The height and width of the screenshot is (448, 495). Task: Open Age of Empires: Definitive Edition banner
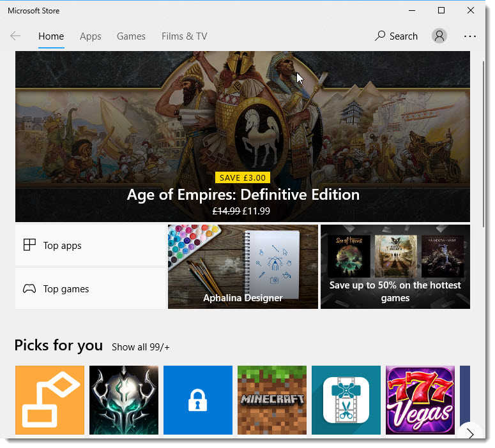click(x=243, y=137)
